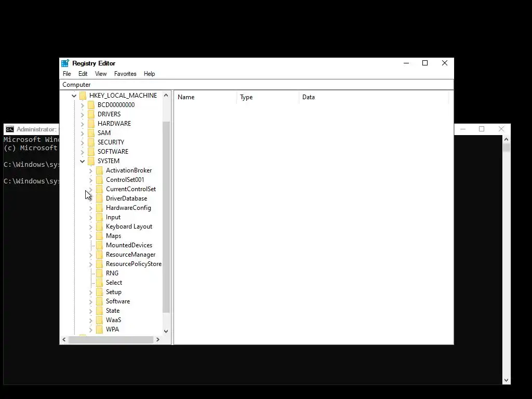This screenshot has width=532, height=399.
Task: Click the Maps folder icon
Action: pyautogui.click(x=99, y=236)
